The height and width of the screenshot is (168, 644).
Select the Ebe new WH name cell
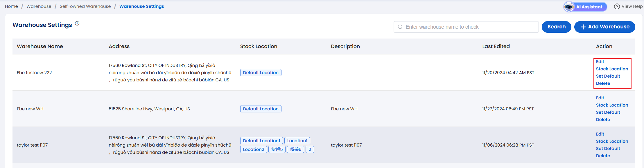30,109
